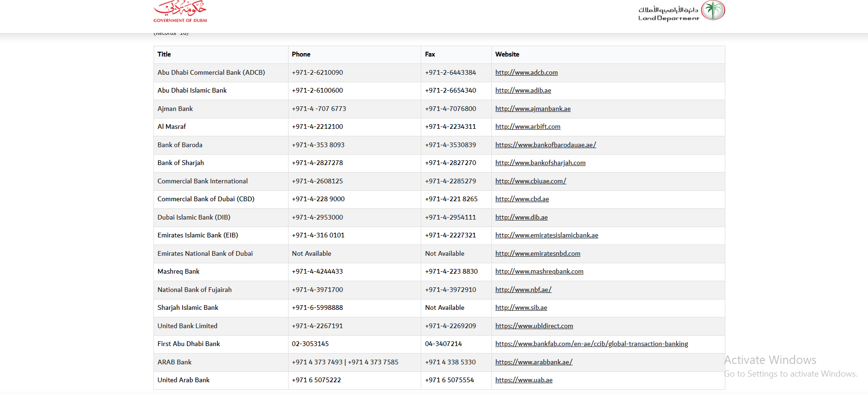Open the arabbank.ae website link

click(x=534, y=362)
